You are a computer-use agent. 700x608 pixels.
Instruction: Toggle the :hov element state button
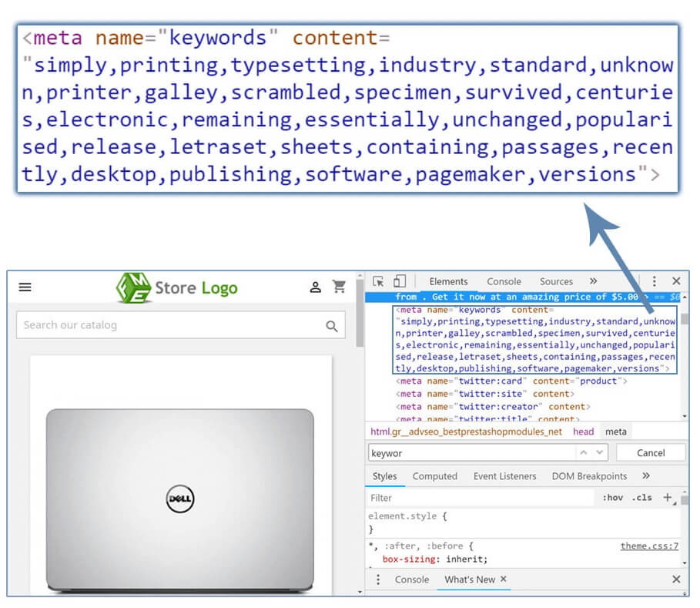click(613, 498)
